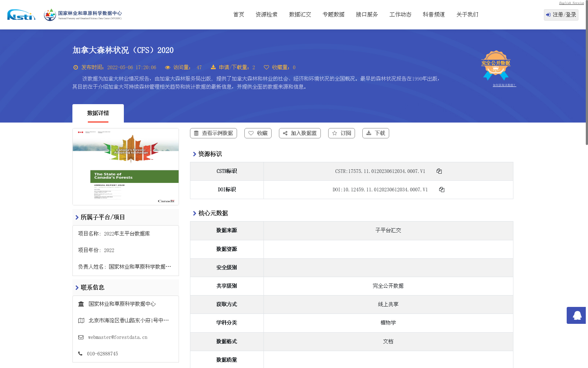Screen dimensions: 588x368
Task: Click the download icon by 申请/下载量
Action: point(213,67)
